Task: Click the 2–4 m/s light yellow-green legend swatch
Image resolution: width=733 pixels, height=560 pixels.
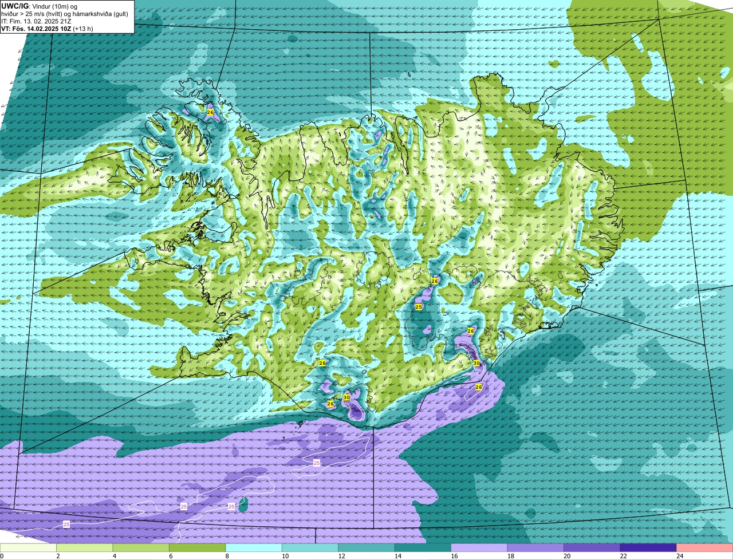Action: coord(85,547)
